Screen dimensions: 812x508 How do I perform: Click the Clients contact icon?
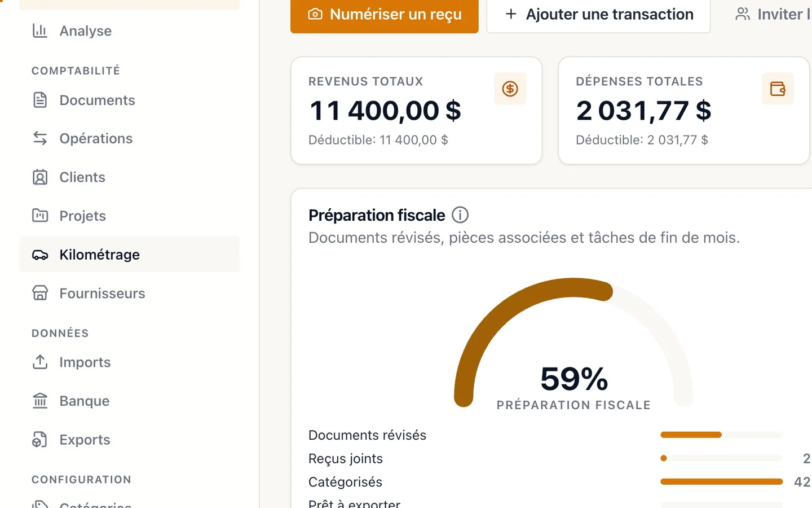click(40, 177)
